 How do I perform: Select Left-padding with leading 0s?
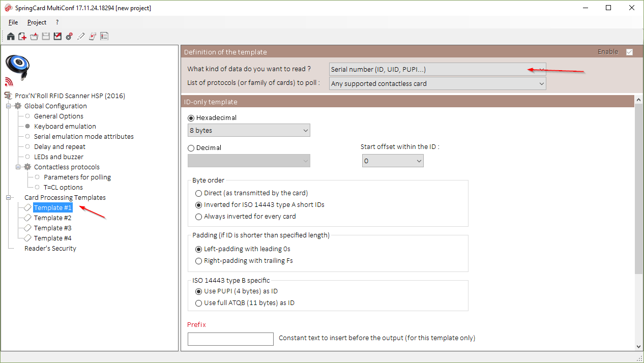(x=199, y=249)
